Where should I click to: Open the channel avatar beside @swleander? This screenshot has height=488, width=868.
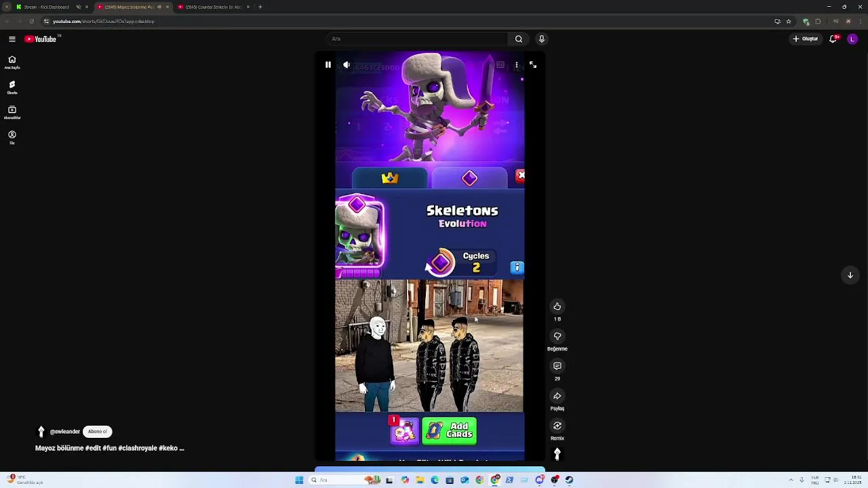pos(41,432)
